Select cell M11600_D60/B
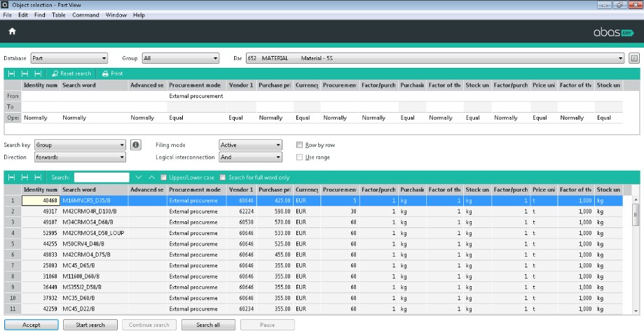 click(x=94, y=276)
